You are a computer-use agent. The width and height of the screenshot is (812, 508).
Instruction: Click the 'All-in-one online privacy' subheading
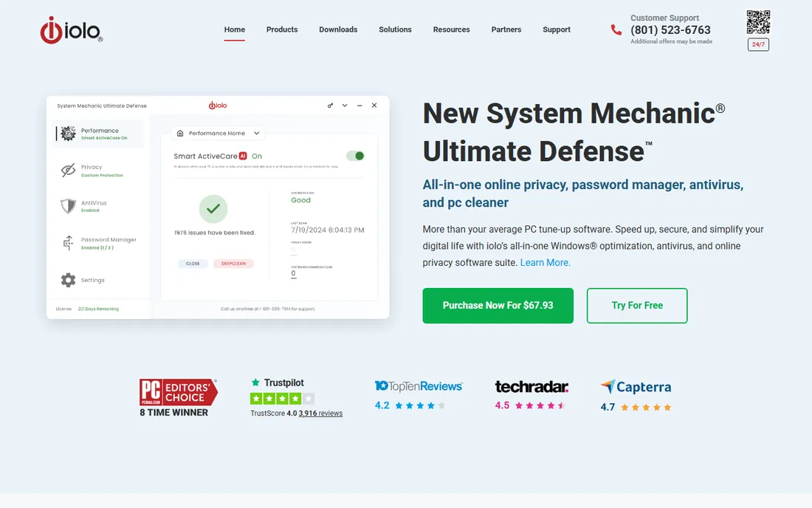[x=583, y=193]
